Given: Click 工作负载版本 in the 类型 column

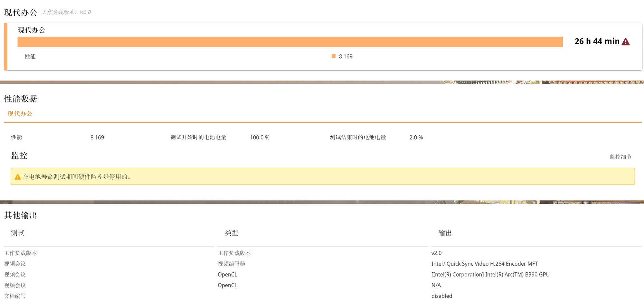Looking at the screenshot, I should click(234, 253).
